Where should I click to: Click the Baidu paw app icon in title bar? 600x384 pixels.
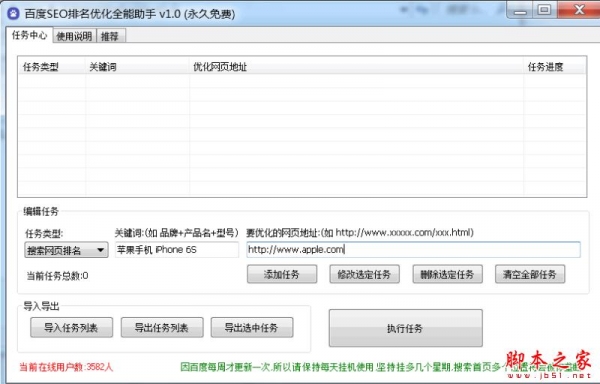[x=14, y=14]
